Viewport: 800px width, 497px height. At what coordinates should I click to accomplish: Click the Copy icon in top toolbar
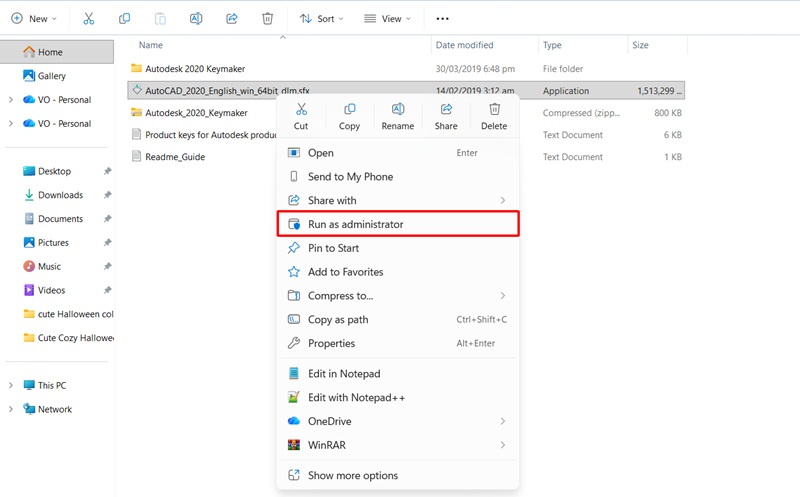tap(124, 19)
